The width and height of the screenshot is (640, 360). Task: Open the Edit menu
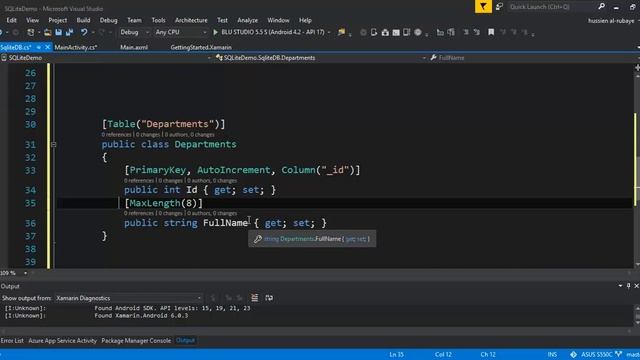[x=11, y=20]
